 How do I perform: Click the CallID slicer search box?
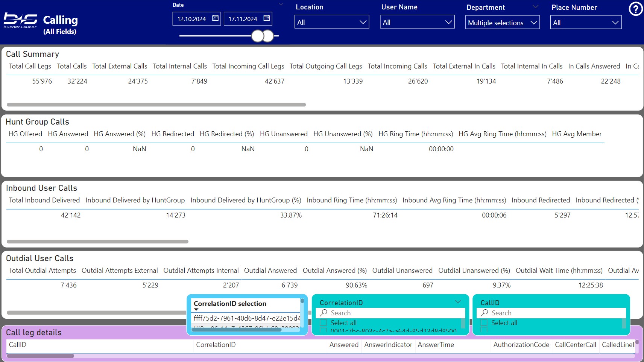pyautogui.click(x=551, y=313)
